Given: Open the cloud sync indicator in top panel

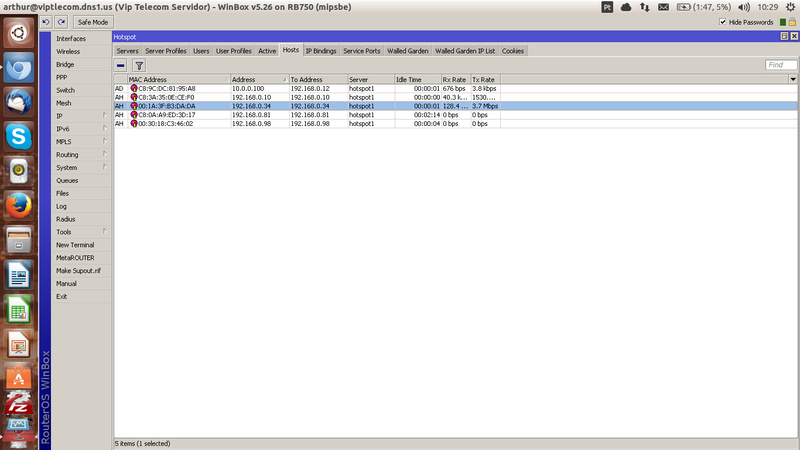Looking at the screenshot, I should (x=626, y=7).
